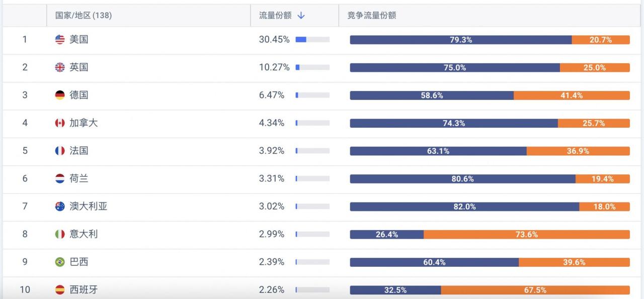This screenshot has width=644, height=299.
Task: Click the orange 73.6% bar segment for 意大利
Action: coord(526,234)
